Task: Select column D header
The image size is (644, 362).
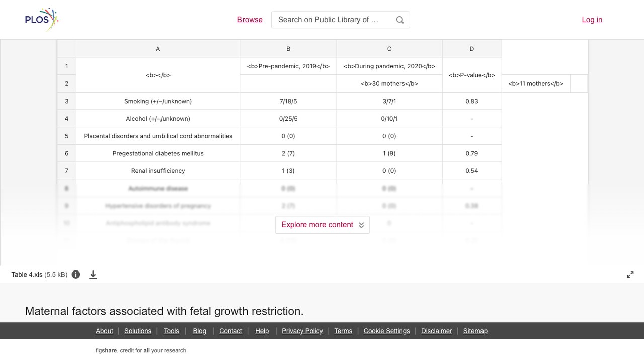Action: point(472,49)
